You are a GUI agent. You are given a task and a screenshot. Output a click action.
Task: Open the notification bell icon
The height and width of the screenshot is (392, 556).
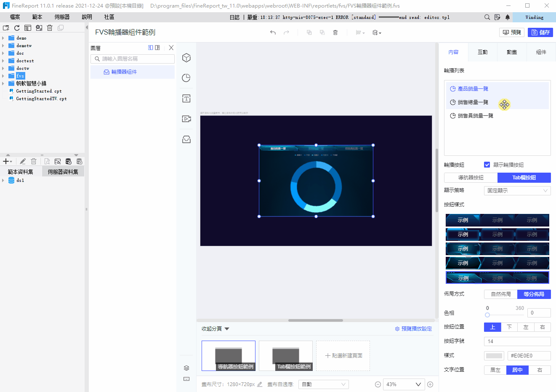pyautogui.click(x=508, y=17)
